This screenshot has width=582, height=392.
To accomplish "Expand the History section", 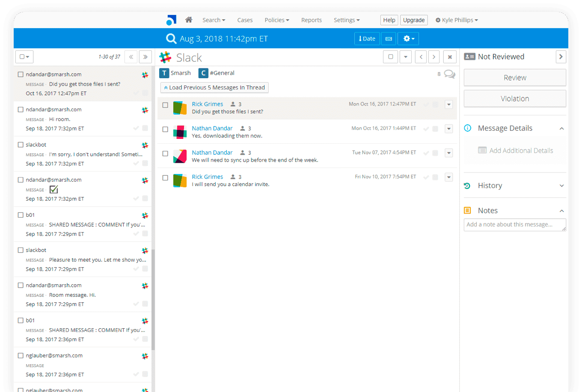I will pyautogui.click(x=561, y=186).
